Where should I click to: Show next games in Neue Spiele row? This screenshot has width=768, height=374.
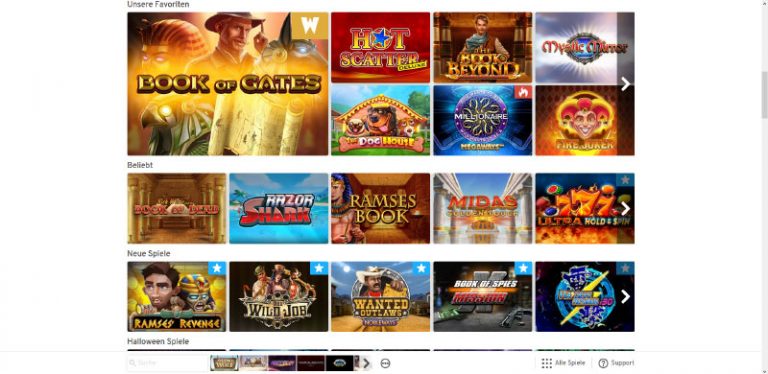point(625,297)
